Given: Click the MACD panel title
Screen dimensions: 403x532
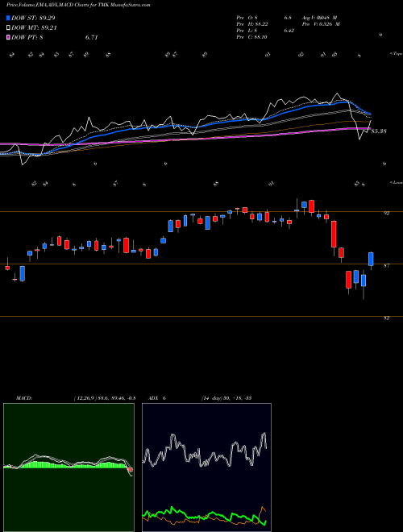Looking at the screenshot, I should pos(24,398).
